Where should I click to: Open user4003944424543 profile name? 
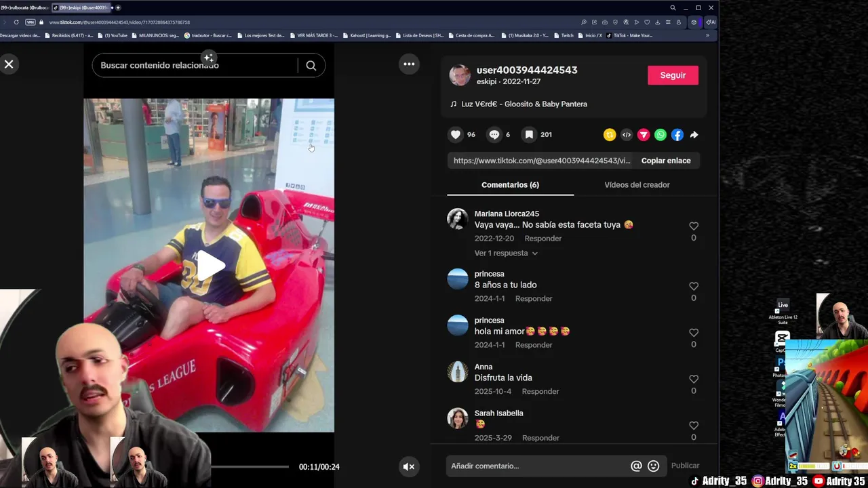coord(527,70)
